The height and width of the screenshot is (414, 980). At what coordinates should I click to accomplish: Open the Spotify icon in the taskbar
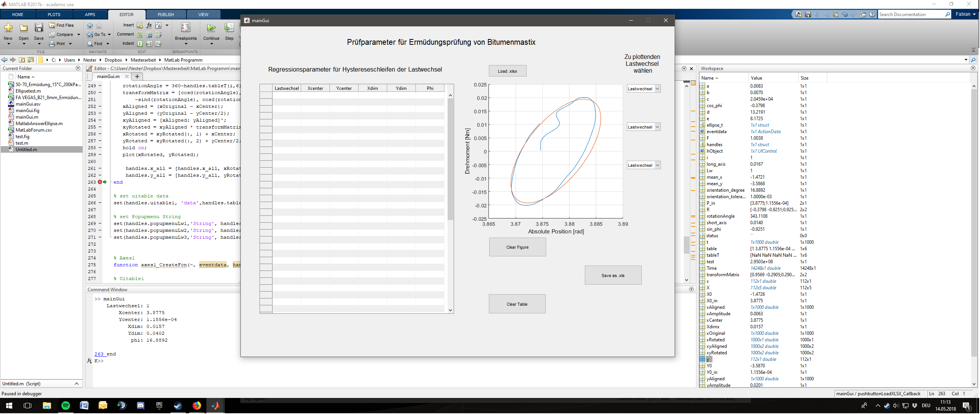coord(66,406)
